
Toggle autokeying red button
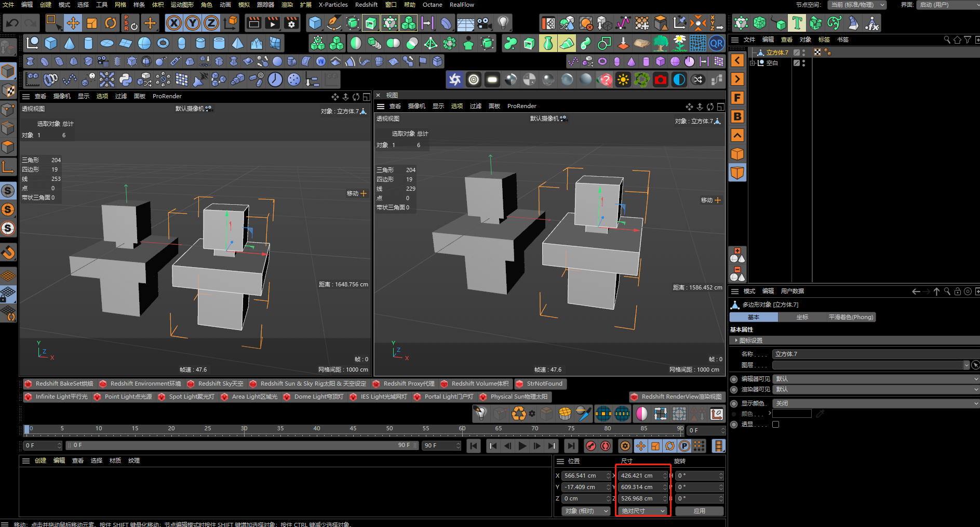(x=606, y=446)
